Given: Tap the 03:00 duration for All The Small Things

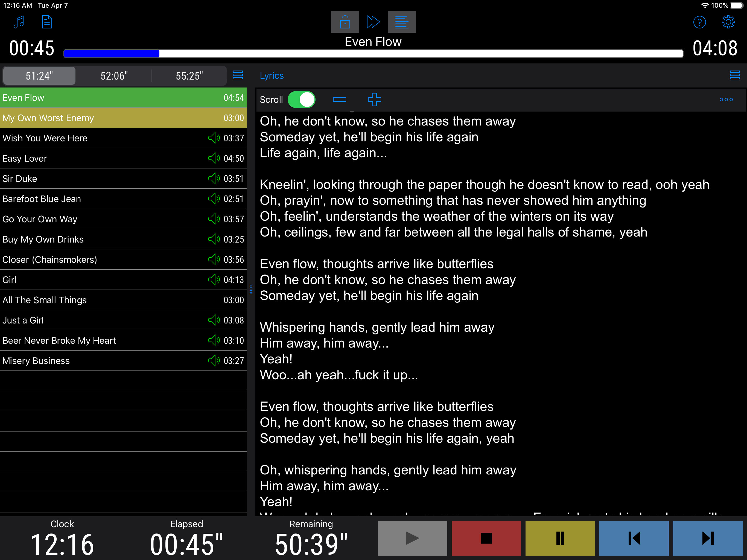Looking at the screenshot, I should (x=234, y=300).
